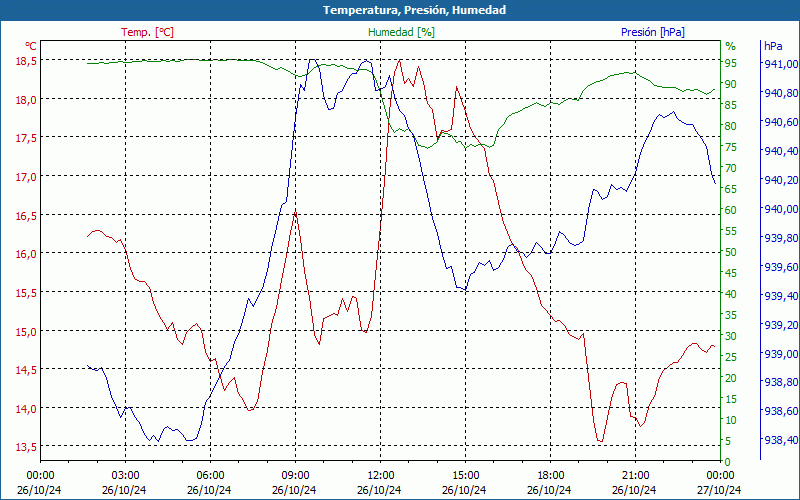Click the '938,80' pressure axis value
This screenshot has width=800, height=500.
(x=779, y=382)
